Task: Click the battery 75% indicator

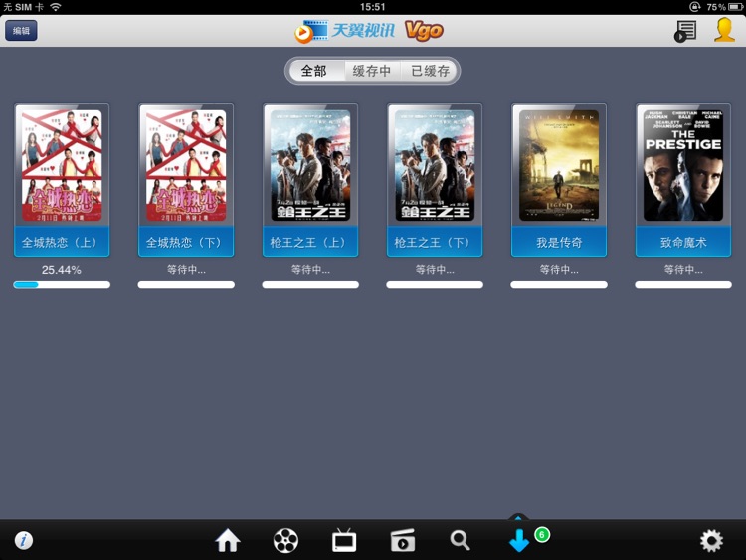Action: pos(724,7)
